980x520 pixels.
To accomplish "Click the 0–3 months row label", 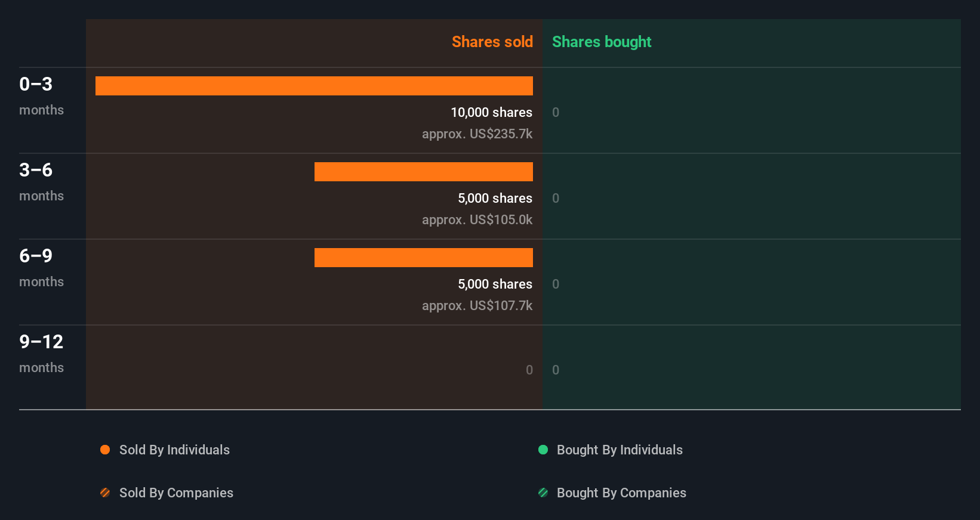I will click(x=41, y=96).
